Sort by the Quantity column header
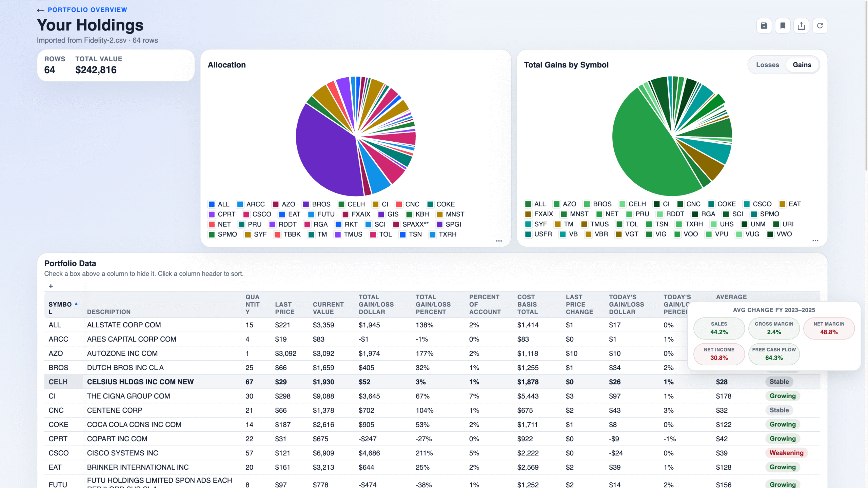This screenshot has width=868, height=488. coord(253,304)
